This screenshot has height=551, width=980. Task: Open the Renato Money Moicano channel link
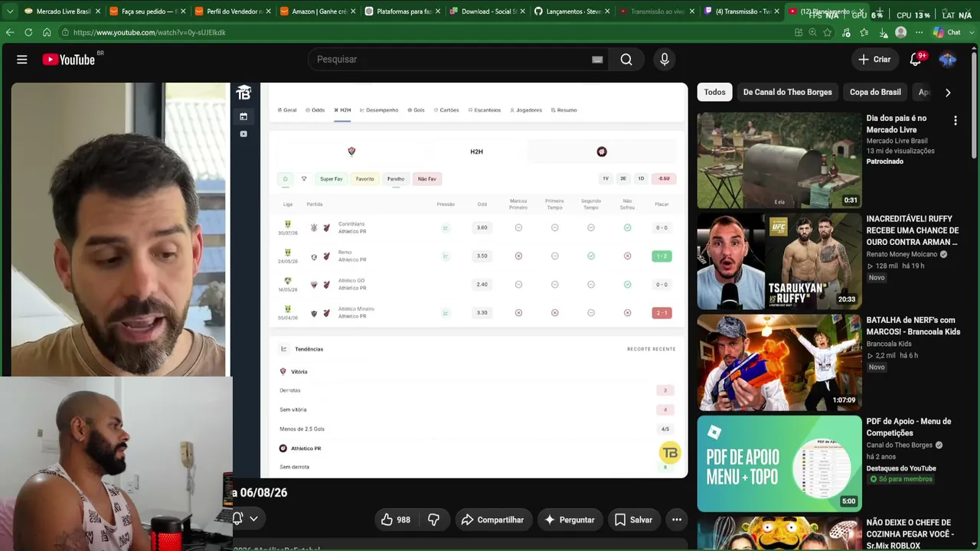[x=902, y=254]
